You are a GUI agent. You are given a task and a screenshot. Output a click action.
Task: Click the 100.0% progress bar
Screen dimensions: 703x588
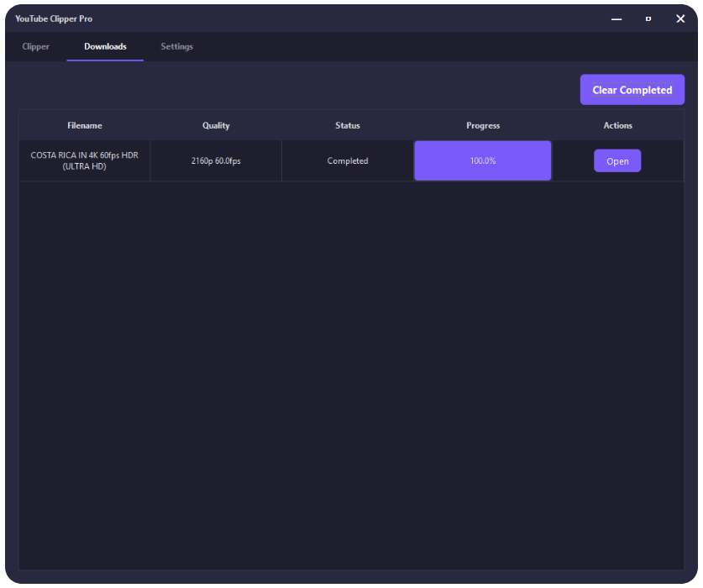[x=482, y=160]
